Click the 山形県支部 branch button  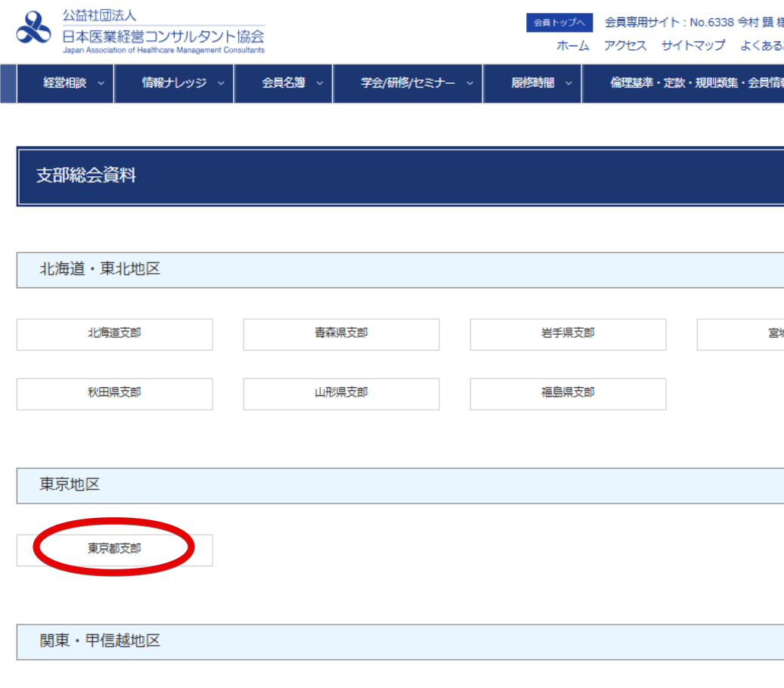tap(341, 394)
